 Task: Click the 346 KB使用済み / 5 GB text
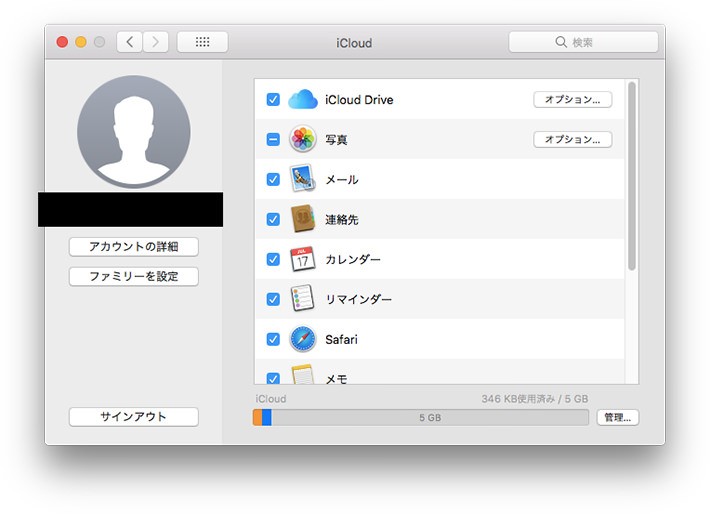tap(535, 399)
